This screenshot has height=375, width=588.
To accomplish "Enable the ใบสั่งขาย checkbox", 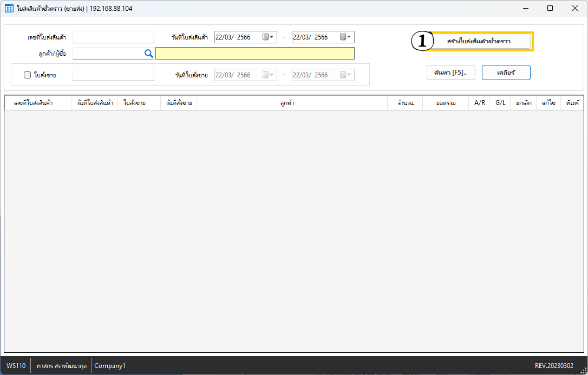I will tap(28, 75).
